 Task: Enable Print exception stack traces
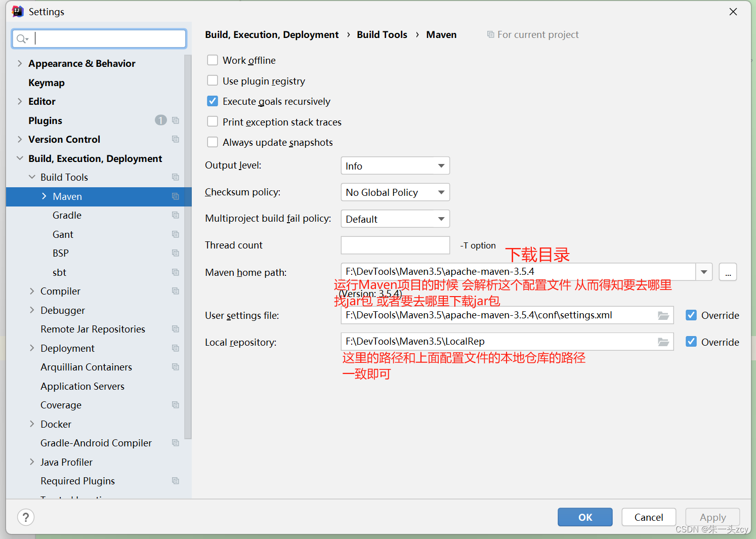click(213, 122)
